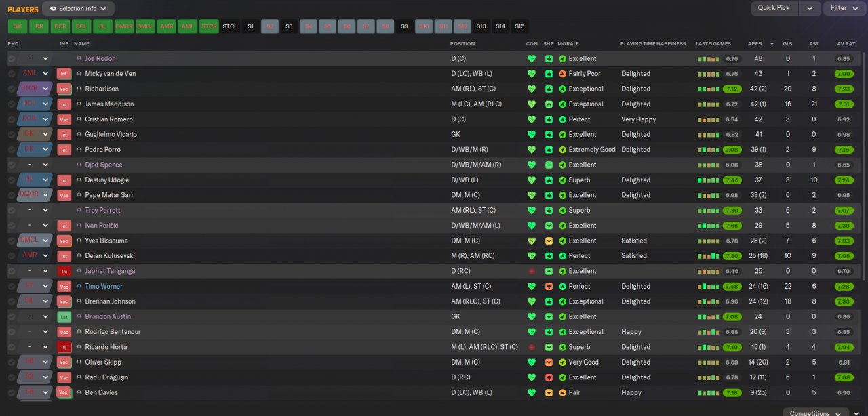Click the red condition icon for Japhet Tanganga
The height and width of the screenshot is (416, 868).
point(532,271)
